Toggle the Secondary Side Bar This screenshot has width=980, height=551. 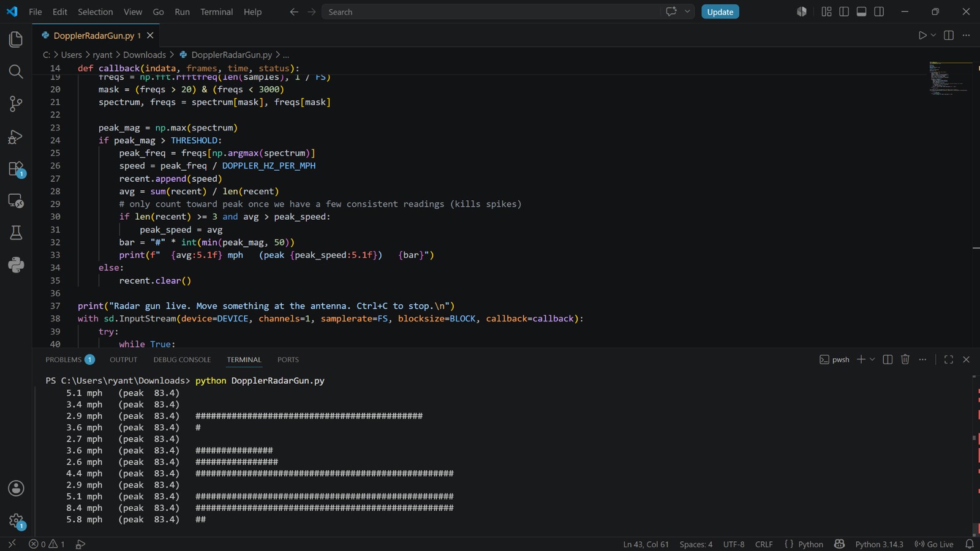coord(880,12)
